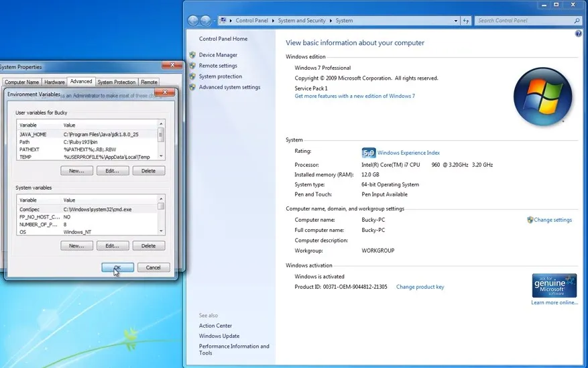Select the ComSpec system variable row
This screenshot has width=588, height=368.
coord(87,210)
